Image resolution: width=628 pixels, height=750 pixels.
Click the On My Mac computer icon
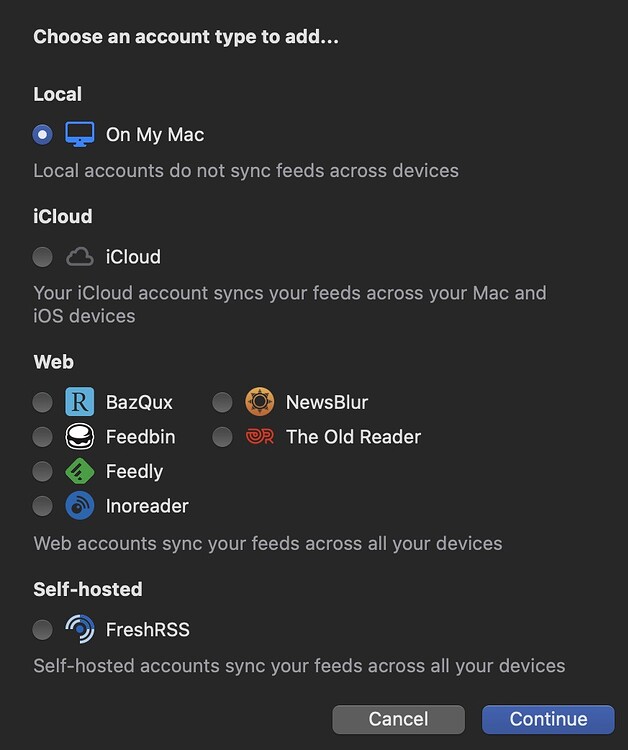click(x=79, y=134)
